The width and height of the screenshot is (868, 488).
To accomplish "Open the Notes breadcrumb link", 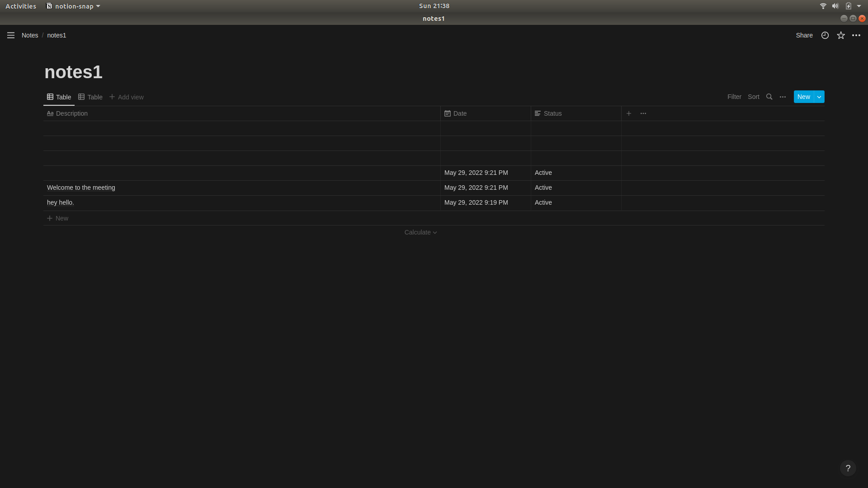I will click(x=30, y=35).
